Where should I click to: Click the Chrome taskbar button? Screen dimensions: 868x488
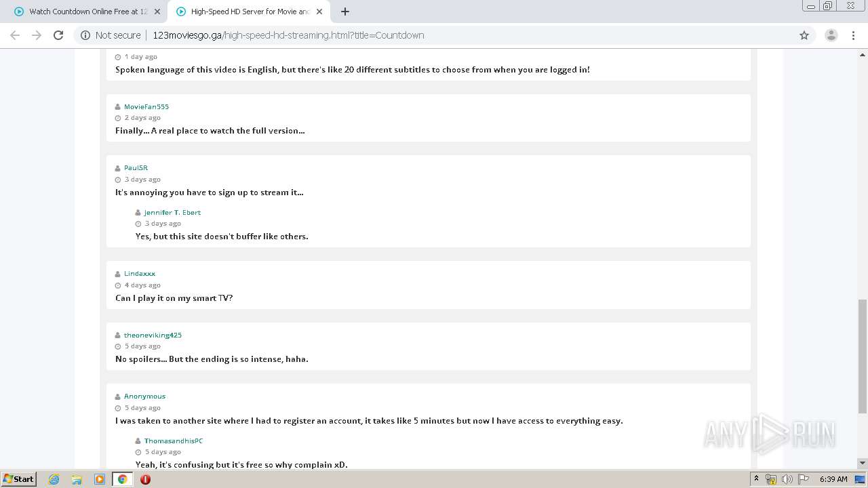pos(123,479)
